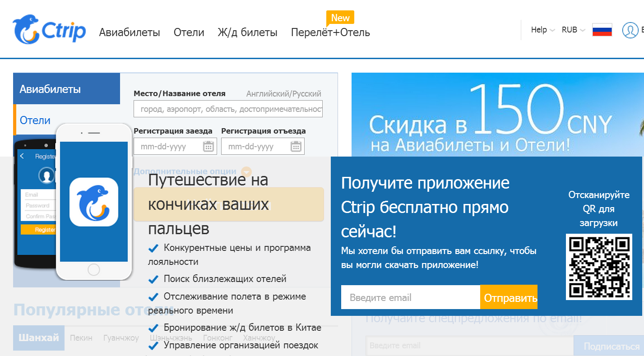Open the Russian flag language selector
This screenshot has height=356, width=644.
point(602,30)
